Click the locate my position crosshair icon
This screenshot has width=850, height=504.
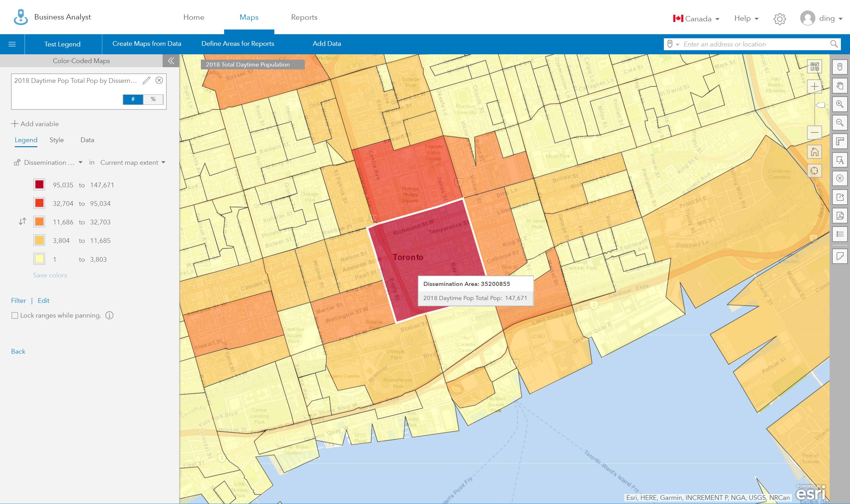point(814,170)
